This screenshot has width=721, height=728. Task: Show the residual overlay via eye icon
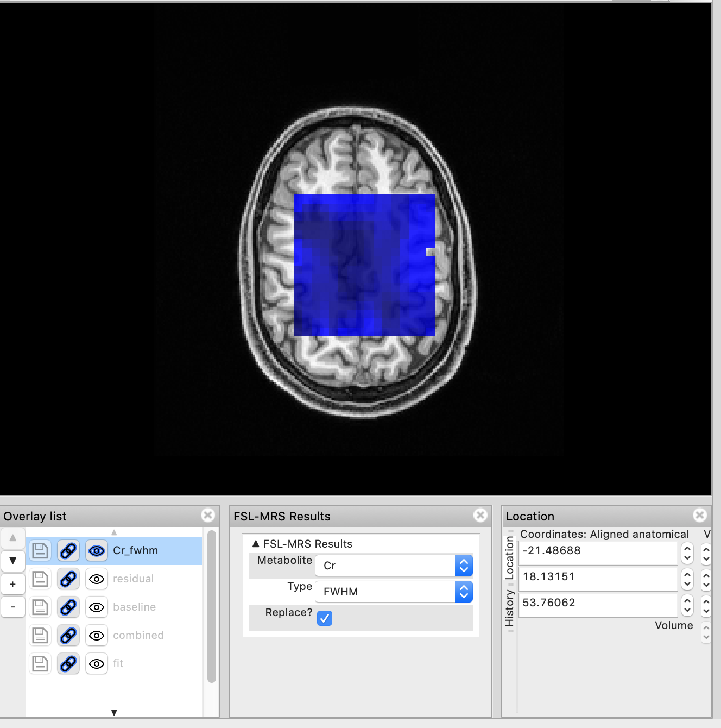[97, 579]
